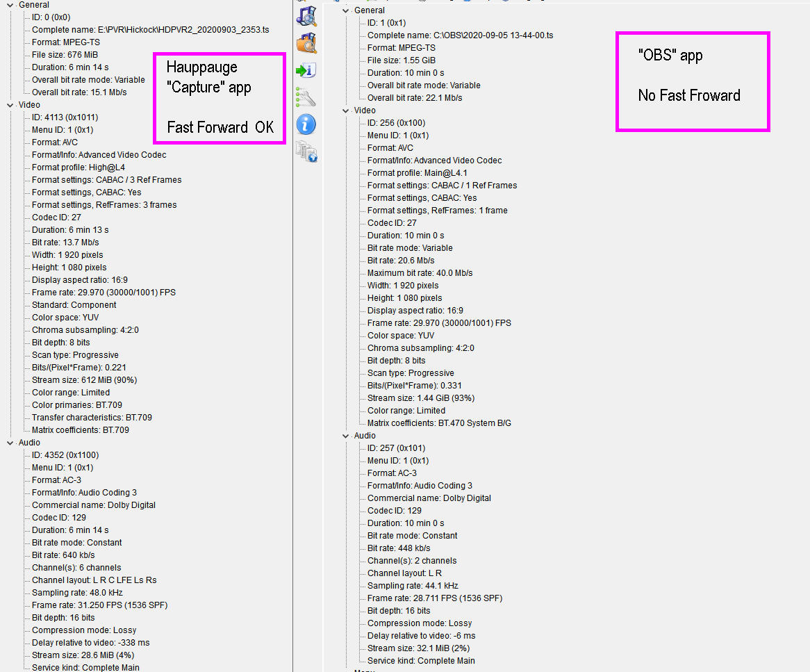Screen dimensions: 810x672
Task: Select 'Stream size: 32.1 MiB (2%)' row
Action: 418,648
